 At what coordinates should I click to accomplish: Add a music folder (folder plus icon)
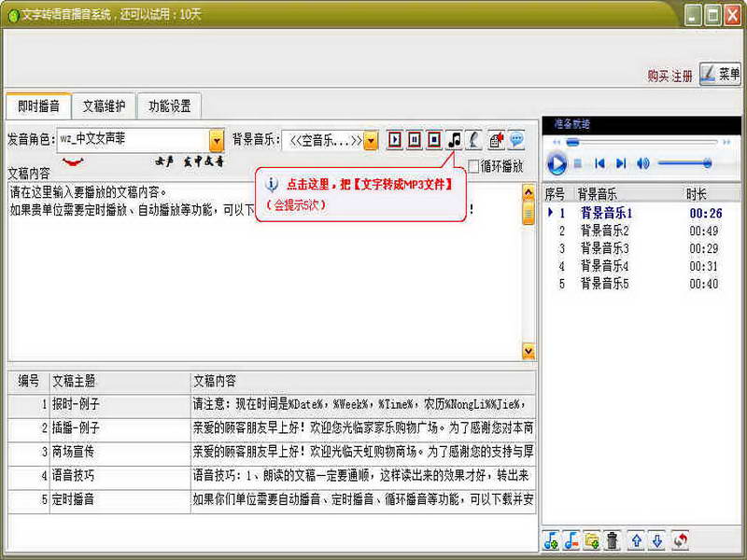(592, 540)
